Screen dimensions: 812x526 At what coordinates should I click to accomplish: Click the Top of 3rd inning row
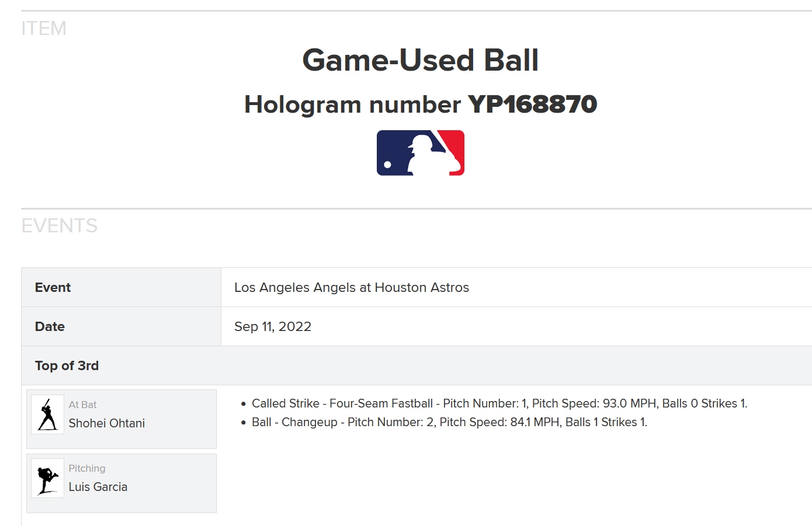click(417, 365)
